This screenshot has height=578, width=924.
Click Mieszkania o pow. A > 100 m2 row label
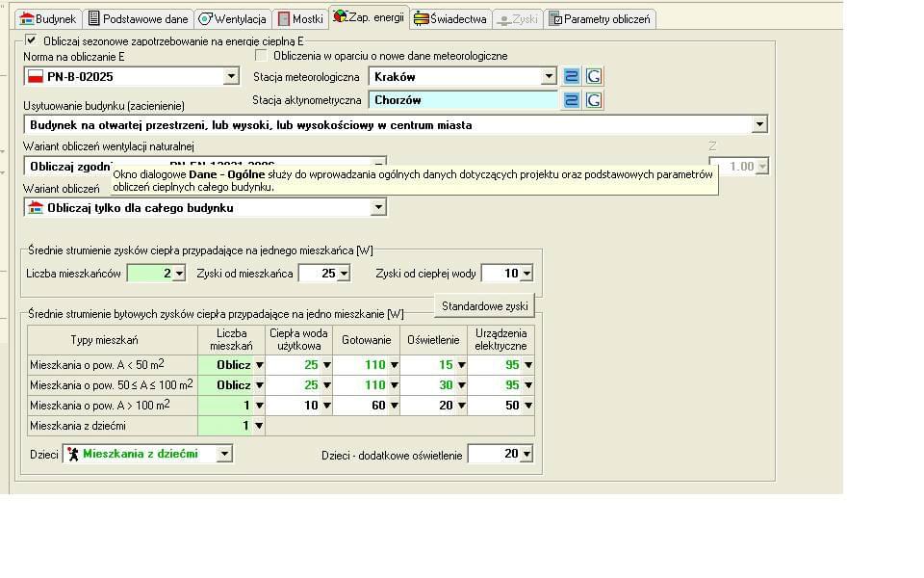pos(112,406)
